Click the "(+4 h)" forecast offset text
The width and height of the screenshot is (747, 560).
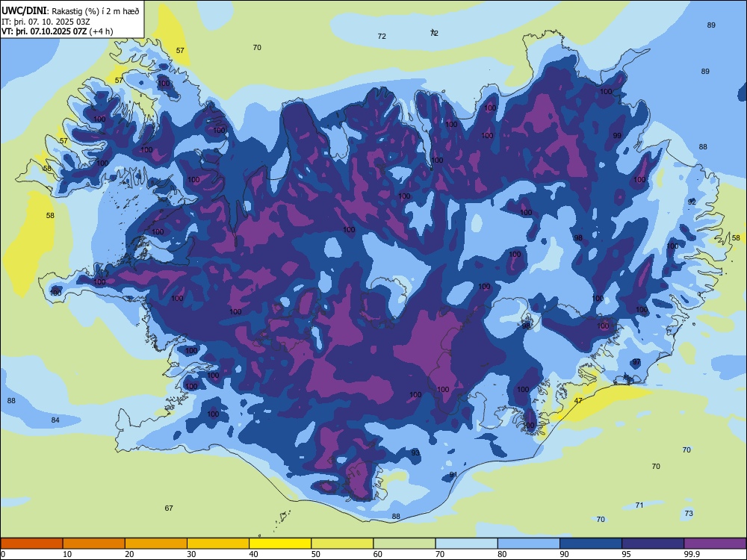coord(101,31)
